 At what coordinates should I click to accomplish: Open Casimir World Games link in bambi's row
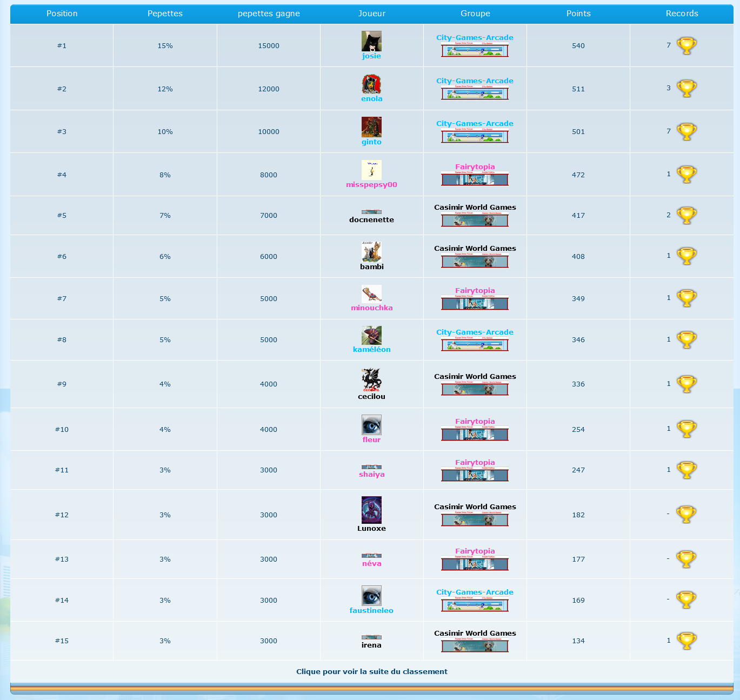pyautogui.click(x=475, y=249)
